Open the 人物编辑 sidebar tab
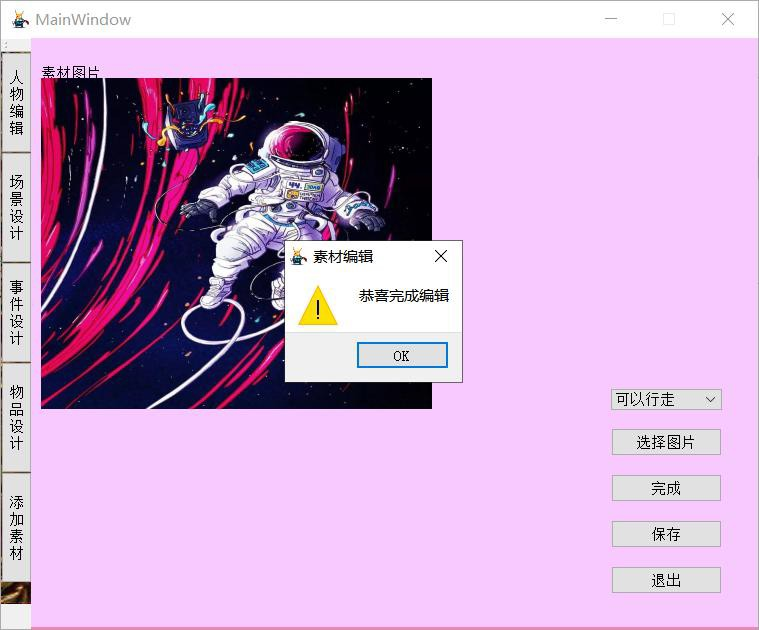The height and width of the screenshot is (630, 759). [x=16, y=103]
